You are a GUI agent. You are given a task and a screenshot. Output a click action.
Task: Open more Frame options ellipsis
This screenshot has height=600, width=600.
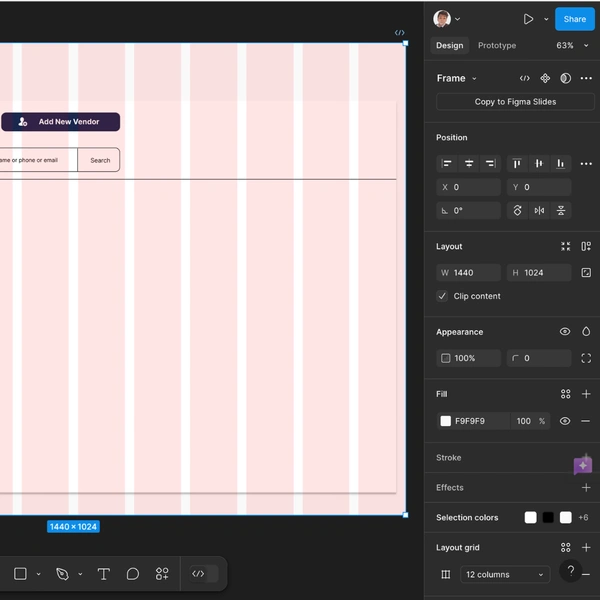click(586, 78)
